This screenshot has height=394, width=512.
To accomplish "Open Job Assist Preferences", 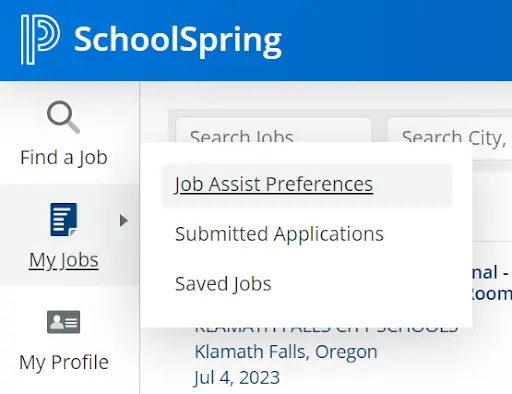I will 274,184.
